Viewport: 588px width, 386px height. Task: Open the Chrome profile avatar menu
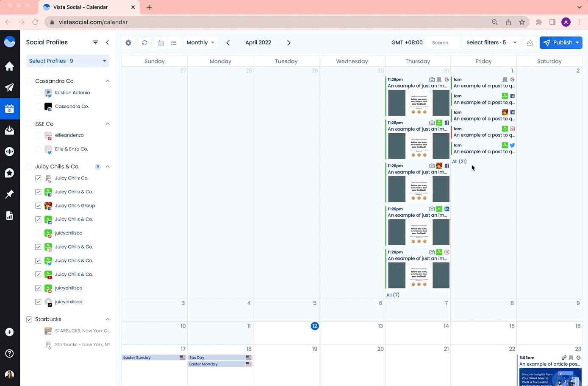(566, 22)
